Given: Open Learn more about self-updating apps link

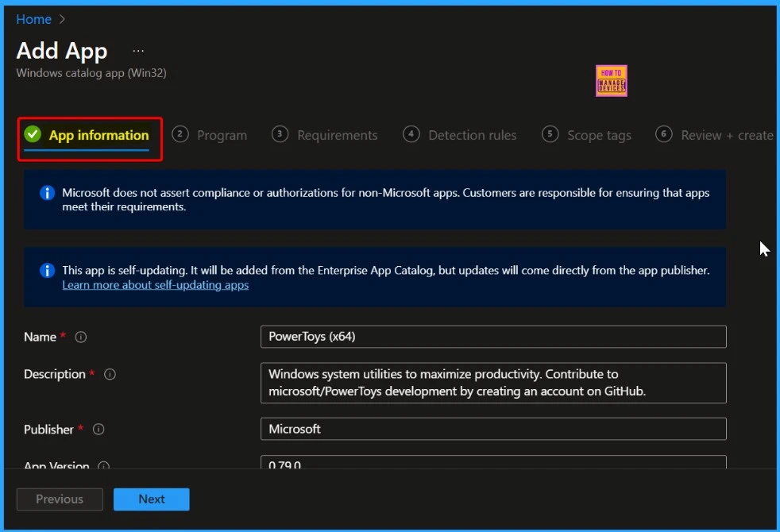Looking at the screenshot, I should [x=156, y=285].
